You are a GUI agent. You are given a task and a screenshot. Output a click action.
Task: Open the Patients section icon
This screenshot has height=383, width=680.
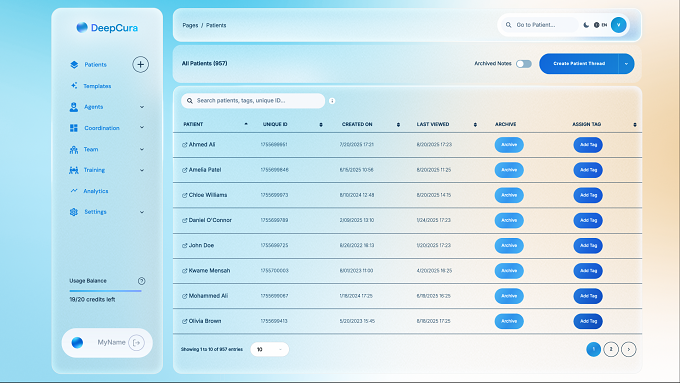[x=74, y=65]
